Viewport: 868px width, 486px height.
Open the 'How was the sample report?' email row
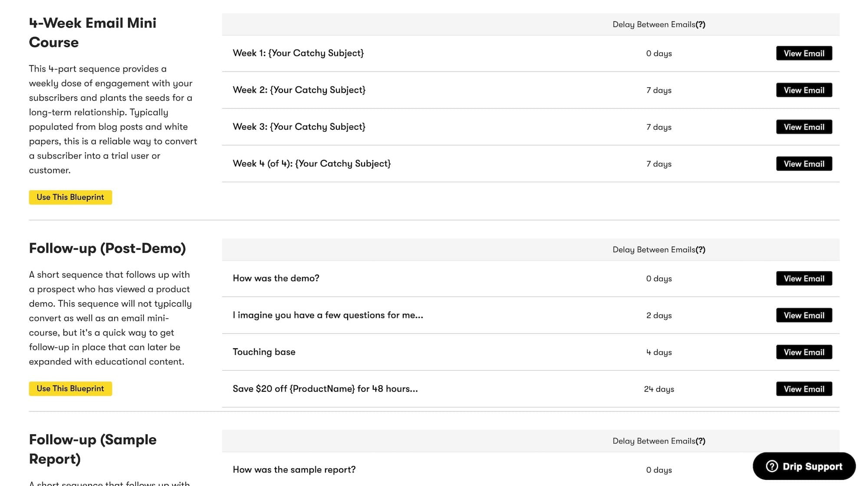(x=294, y=469)
